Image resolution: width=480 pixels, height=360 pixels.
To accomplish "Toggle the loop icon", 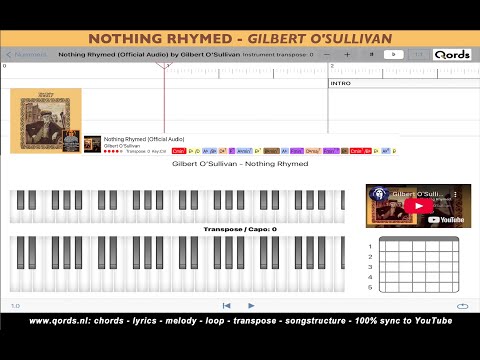I will [x=462, y=306].
